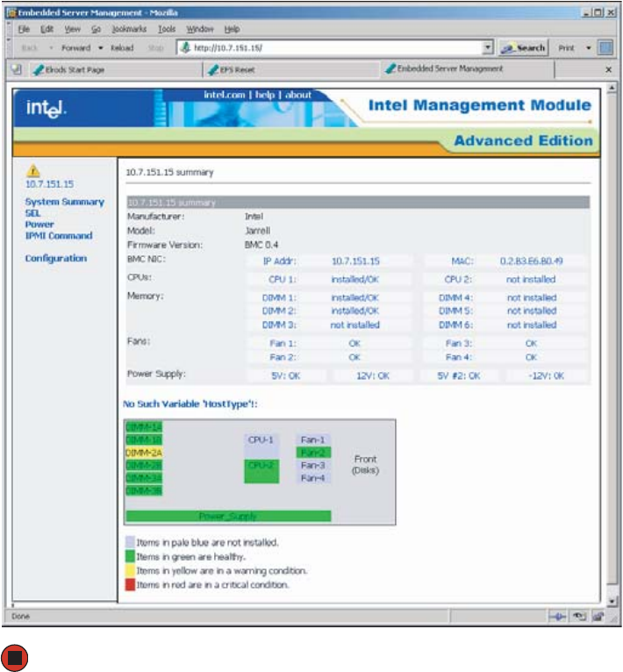Click the 10.7.151.15 sidebar link
623x672 pixels.
point(49,184)
